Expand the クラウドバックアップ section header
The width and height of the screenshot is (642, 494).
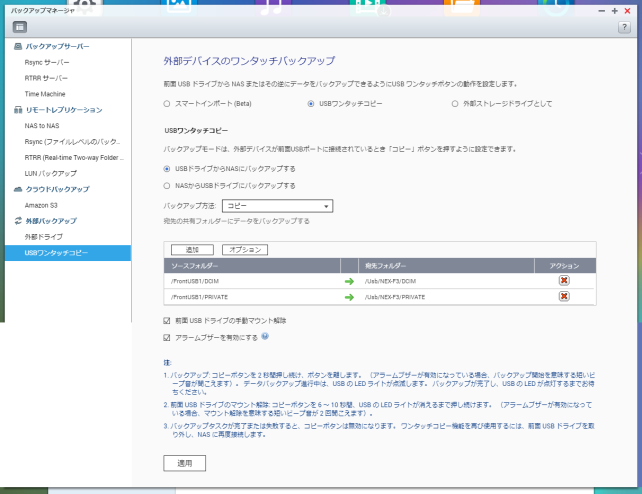coord(57,189)
